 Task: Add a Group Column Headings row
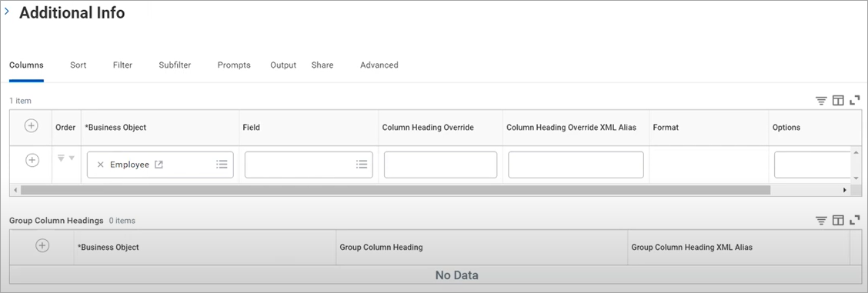tap(42, 246)
